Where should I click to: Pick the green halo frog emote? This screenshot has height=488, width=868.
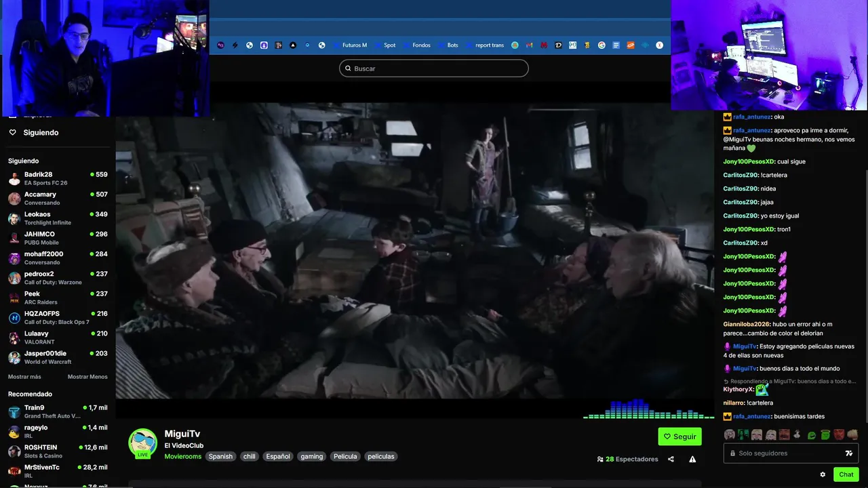coord(825,434)
